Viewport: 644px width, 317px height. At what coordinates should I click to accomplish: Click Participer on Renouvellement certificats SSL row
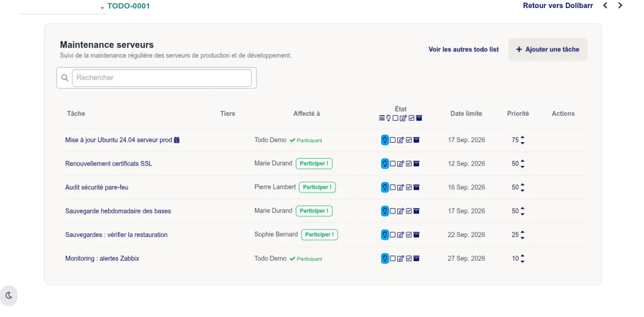click(x=314, y=164)
